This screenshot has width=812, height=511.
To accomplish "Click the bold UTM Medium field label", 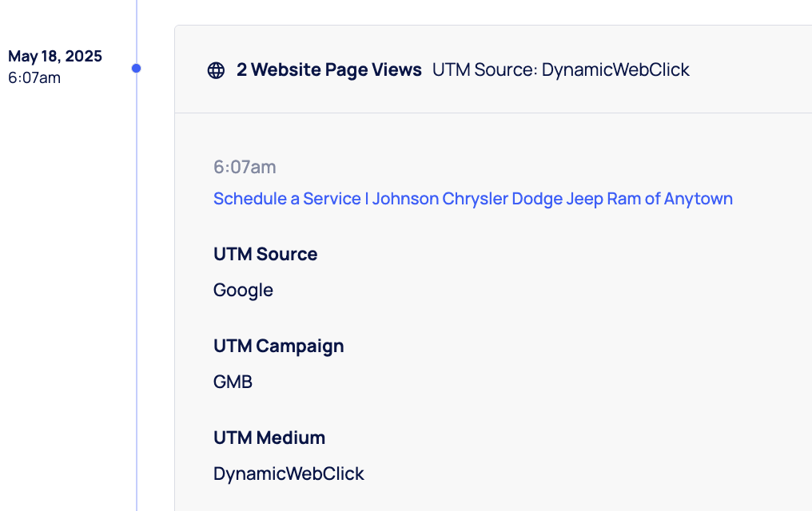I will pos(269,438).
